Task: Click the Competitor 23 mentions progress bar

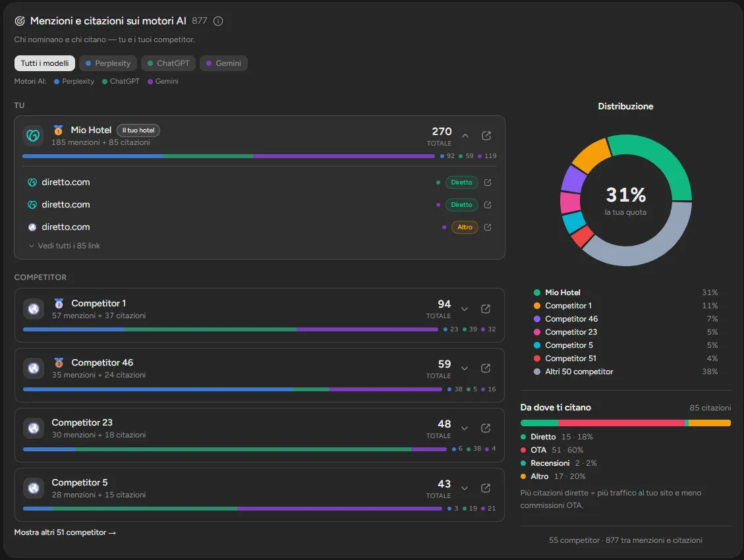Action: pos(235,449)
